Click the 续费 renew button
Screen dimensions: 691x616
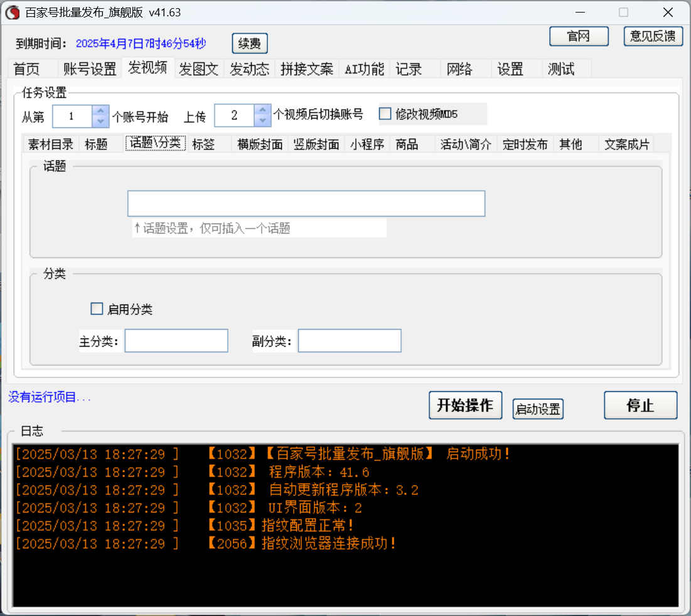pos(249,43)
